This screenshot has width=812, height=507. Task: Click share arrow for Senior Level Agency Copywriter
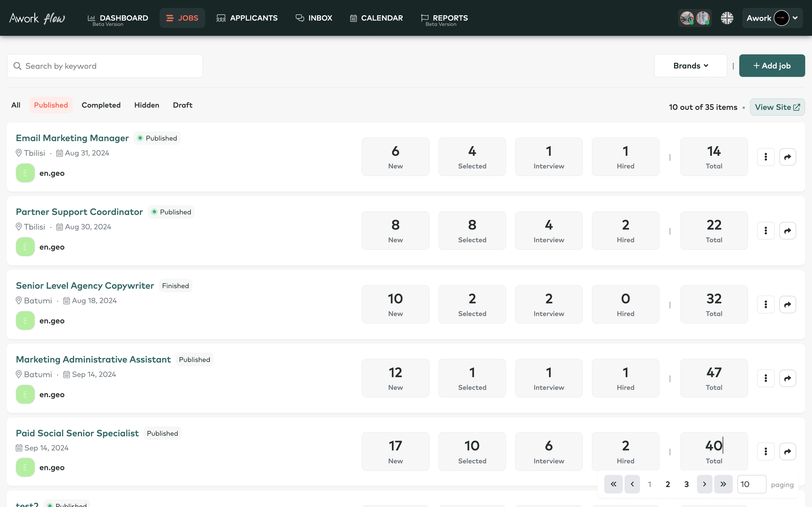[x=788, y=305]
